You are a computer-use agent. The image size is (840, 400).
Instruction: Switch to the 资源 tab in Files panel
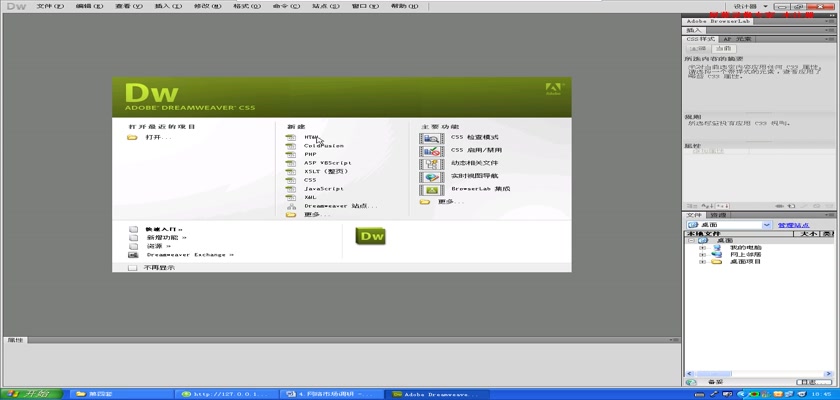[717, 215]
